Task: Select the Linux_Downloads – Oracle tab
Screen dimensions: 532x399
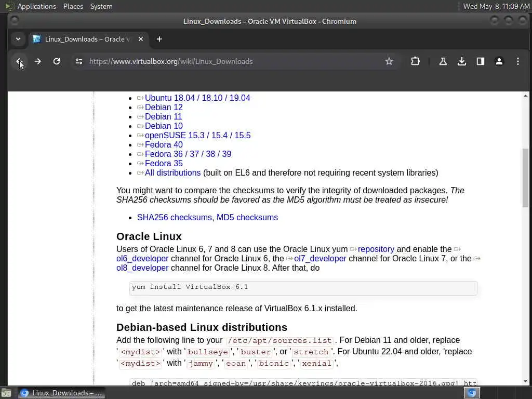Action: tap(88, 39)
